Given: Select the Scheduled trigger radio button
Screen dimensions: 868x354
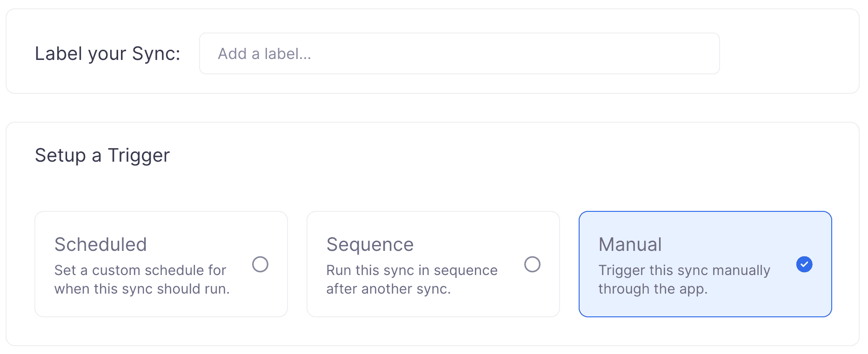Looking at the screenshot, I should (x=260, y=264).
